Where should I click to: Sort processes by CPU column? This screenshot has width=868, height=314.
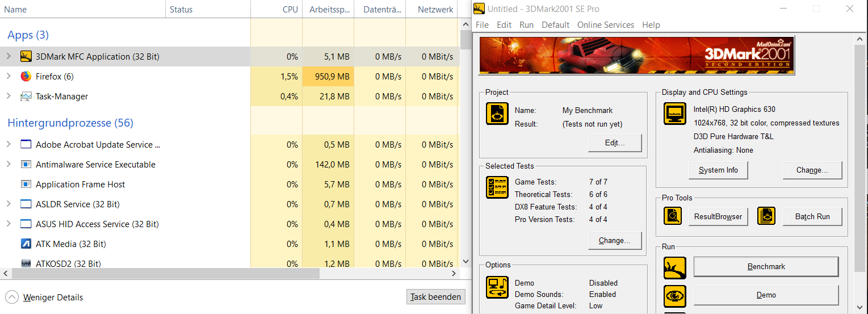[x=276, y=9]
